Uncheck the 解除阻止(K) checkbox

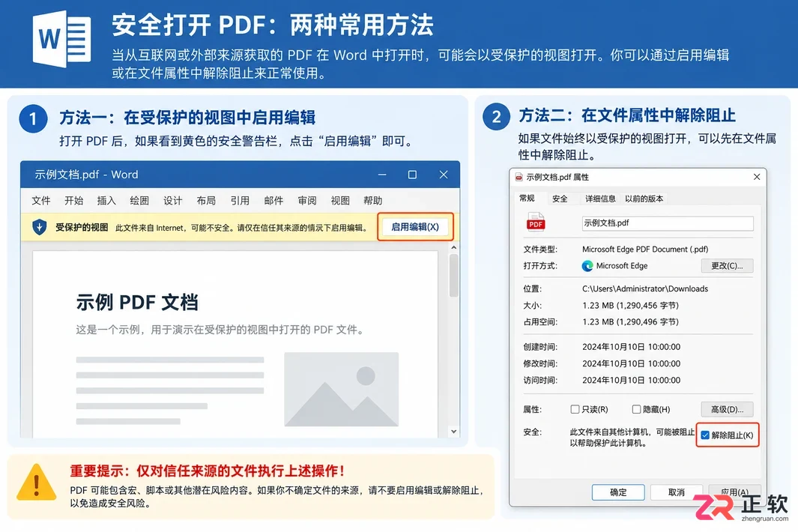(705, 435)
